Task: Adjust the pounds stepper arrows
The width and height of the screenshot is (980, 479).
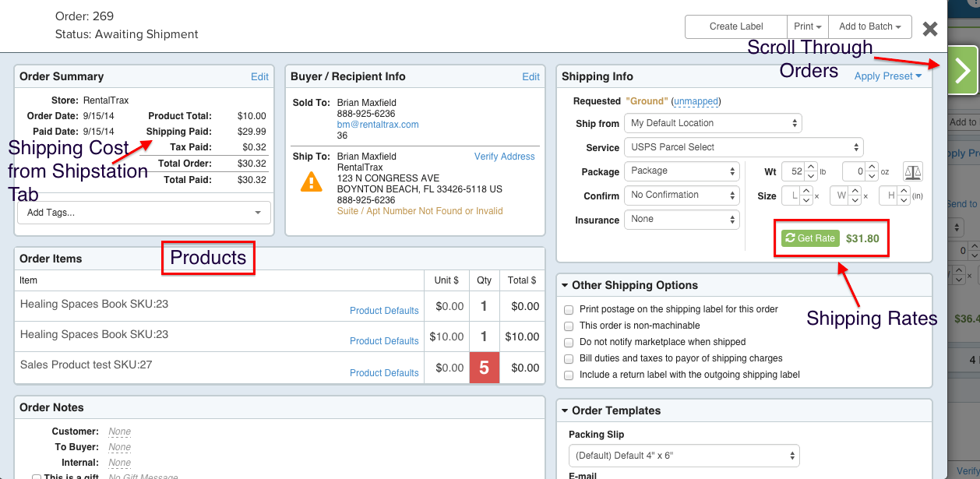Action: click(x=811, y=171)
